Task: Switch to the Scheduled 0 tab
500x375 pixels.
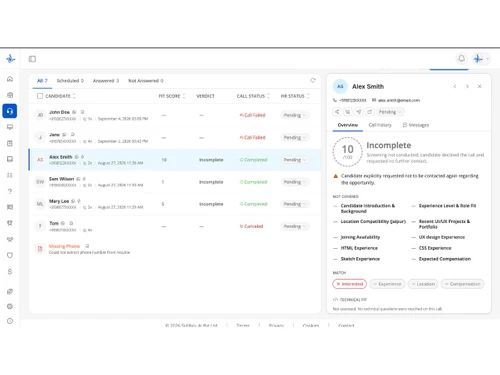Action: tap(70, 81)
